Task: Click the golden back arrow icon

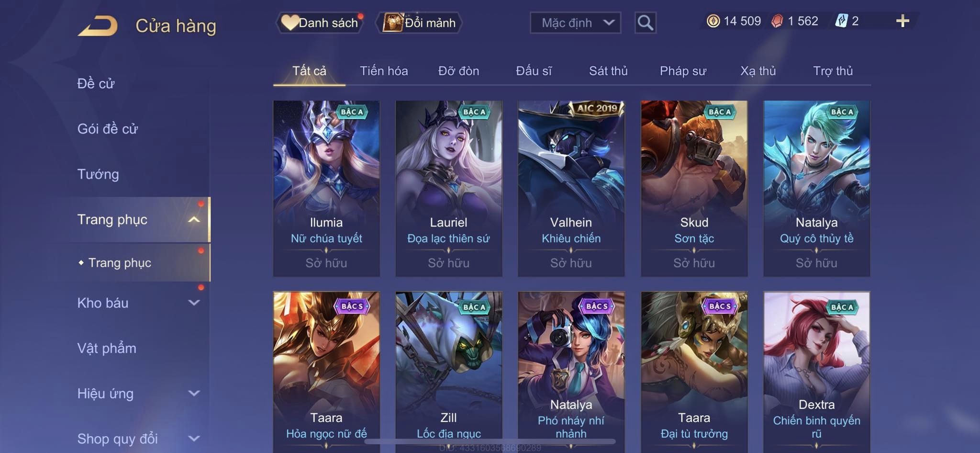Action: pos(98,26)
